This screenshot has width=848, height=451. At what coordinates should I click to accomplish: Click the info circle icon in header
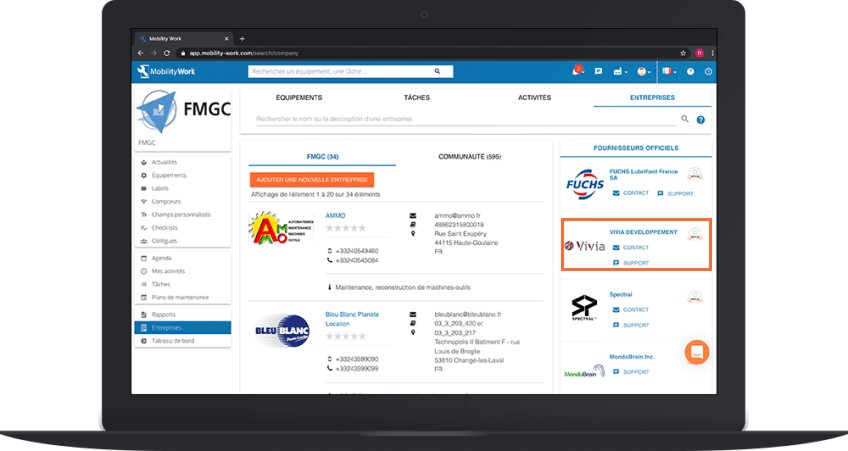point(708,71)
